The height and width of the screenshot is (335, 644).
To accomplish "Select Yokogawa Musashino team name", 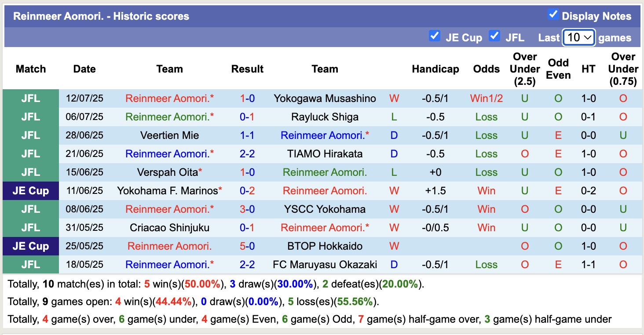I will click(x=325, y=98).
